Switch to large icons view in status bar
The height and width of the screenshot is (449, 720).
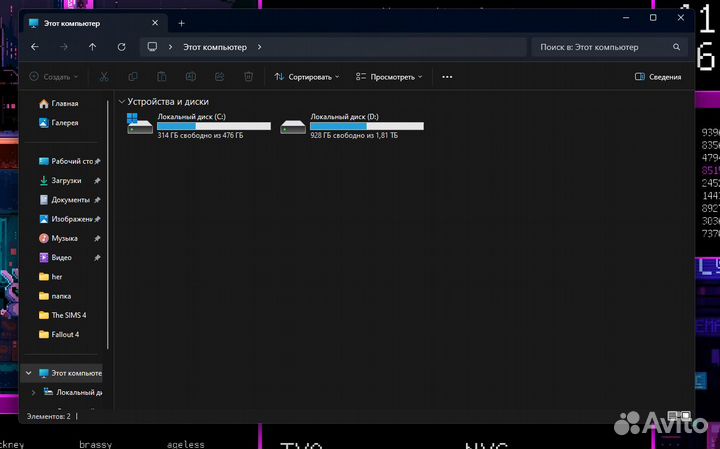click(686, 415)
